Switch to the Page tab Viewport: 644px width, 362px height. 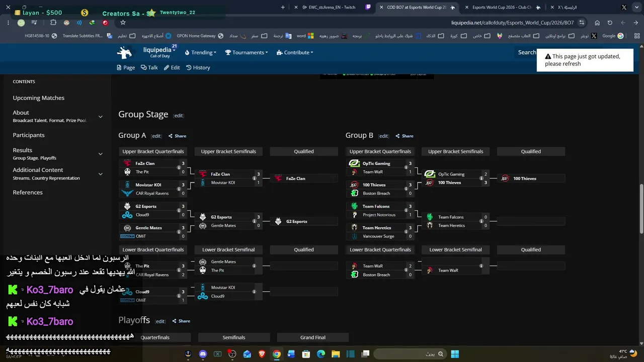pyautogui.click(x=126, y=67)
